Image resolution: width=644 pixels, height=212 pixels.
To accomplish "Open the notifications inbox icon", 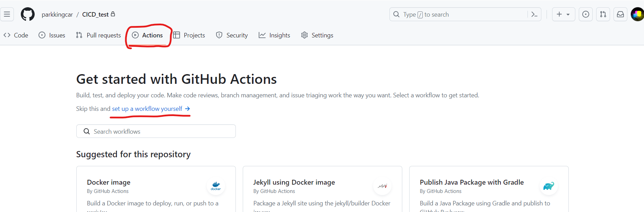I will pyautogui.click(x=620, y=15).
